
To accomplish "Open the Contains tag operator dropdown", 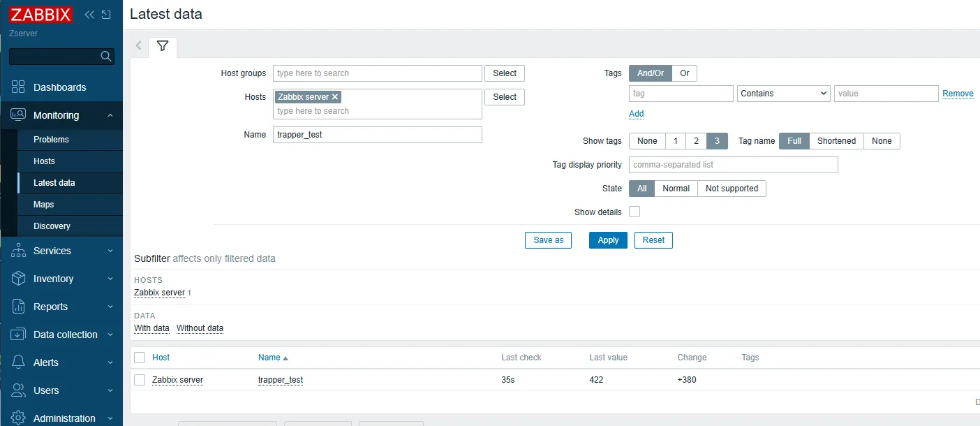I will 783,94.
